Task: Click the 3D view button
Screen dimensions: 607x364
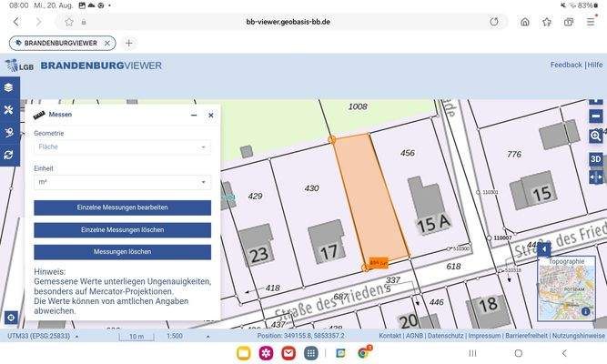Action: tap(596, 158)
